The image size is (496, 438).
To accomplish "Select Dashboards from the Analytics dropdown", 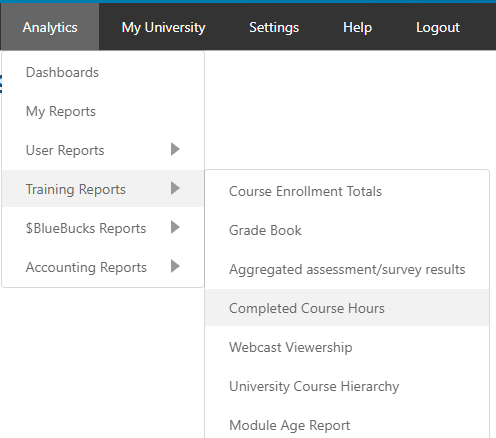I will 103,72.
